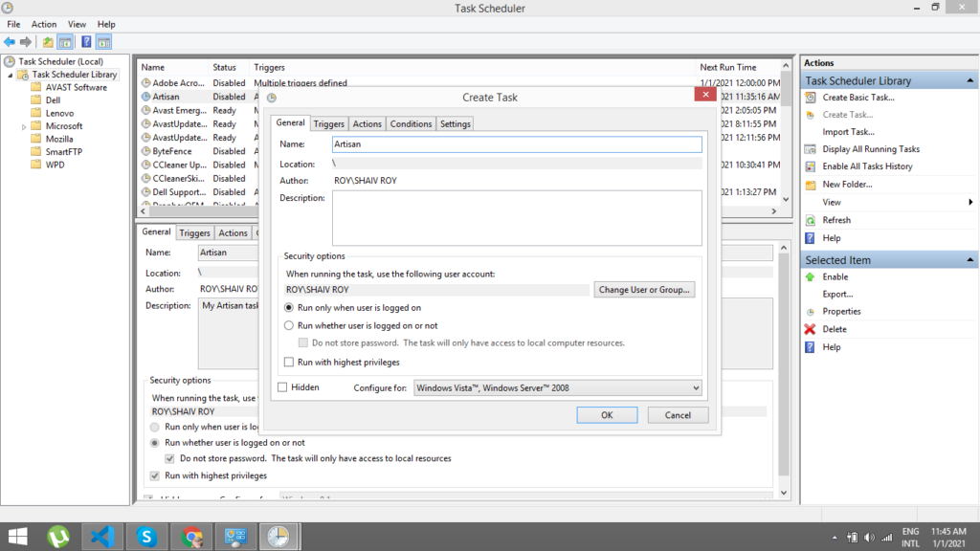This screenshot has width=980, height=551.
Task: Open Google Chrome from the taskbar
Action: 191,537
